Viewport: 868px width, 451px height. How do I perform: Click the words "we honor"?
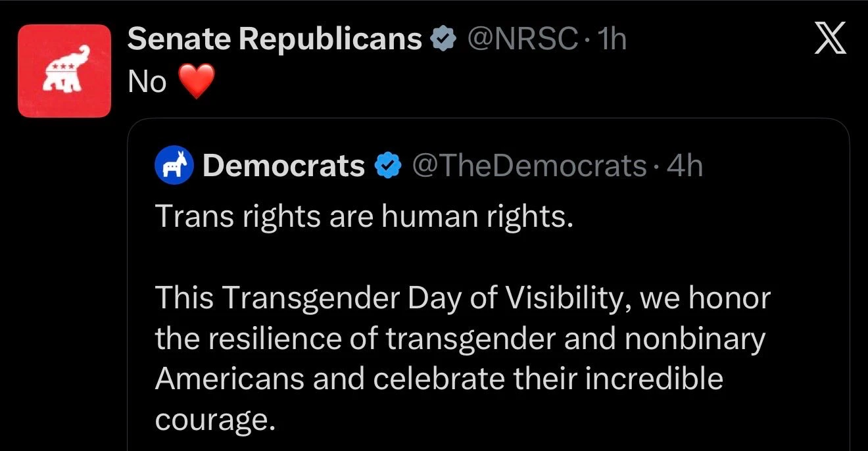pyautogui.click(x=704, y=299)
